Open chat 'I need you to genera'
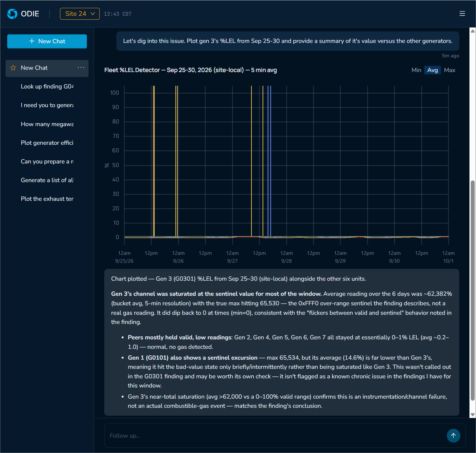The image size is (476, 453). click(x=47, y=105)
